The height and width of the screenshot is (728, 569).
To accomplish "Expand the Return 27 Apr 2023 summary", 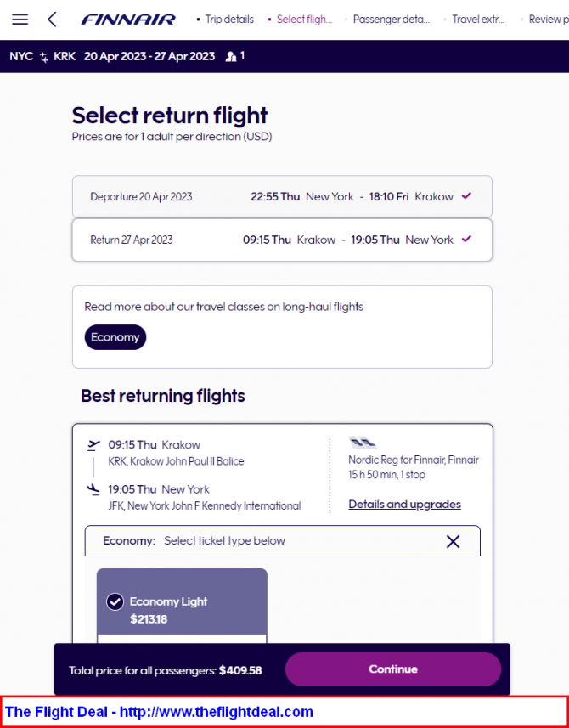I will [x=282, y=240].
